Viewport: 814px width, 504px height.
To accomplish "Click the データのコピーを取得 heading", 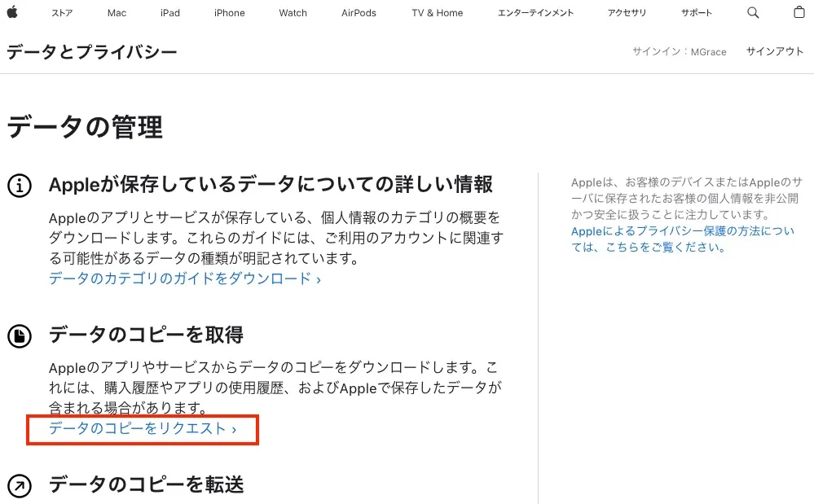I will [x=146, y=335].
